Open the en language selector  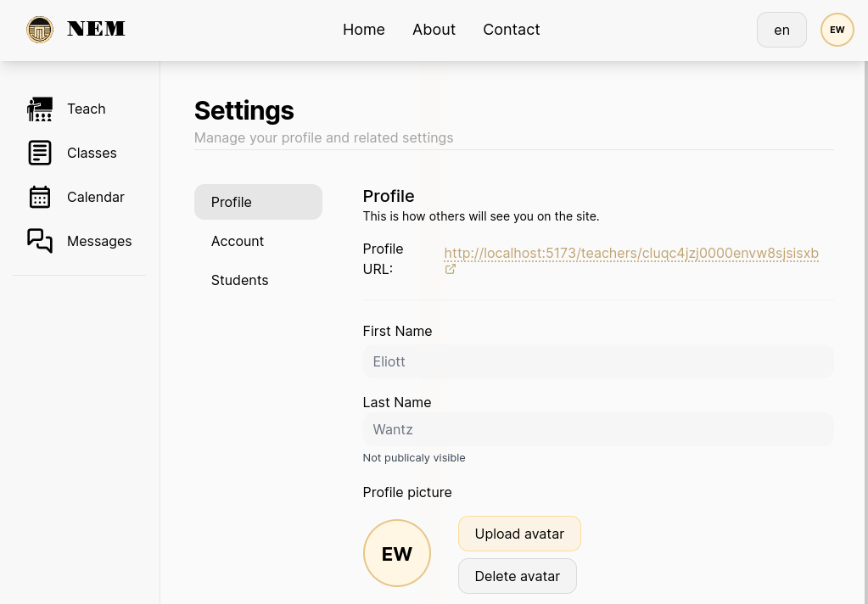[781, 29]
